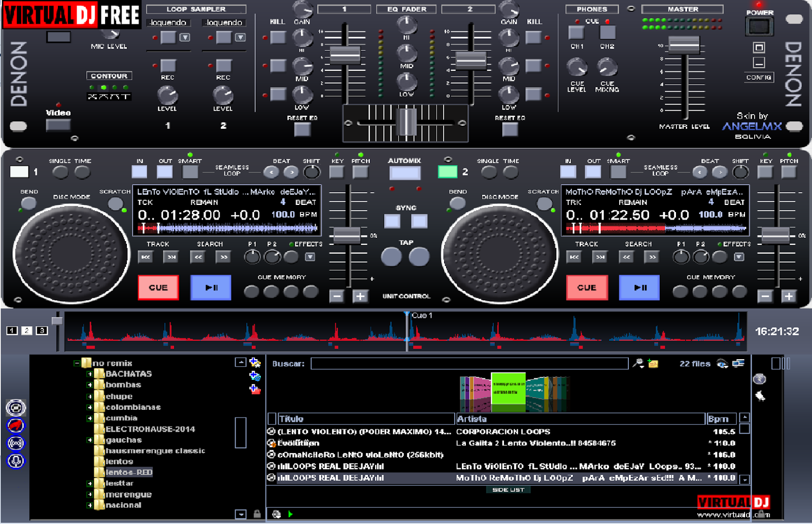Open the browser sidebar icon in left strip
Screen dimensions: 812x524
click(16, 408)
